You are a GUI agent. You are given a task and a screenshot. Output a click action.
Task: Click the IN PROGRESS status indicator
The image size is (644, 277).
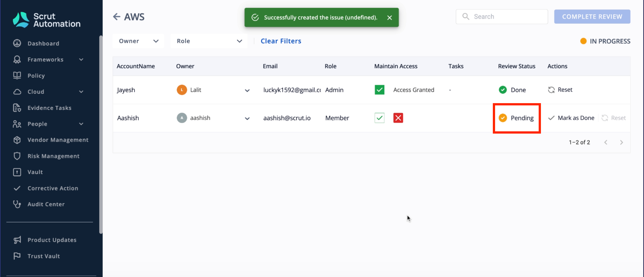(x=605, y=41)
